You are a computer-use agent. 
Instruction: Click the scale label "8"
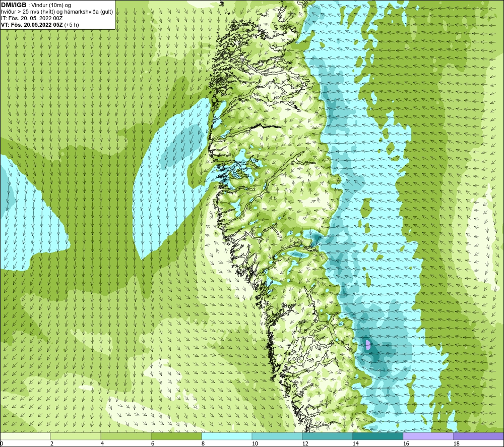(203, 443)
